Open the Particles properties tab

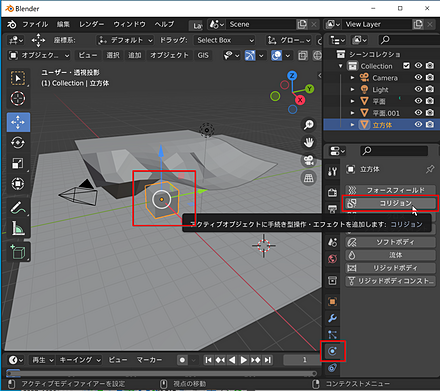[x=332, y=334]
